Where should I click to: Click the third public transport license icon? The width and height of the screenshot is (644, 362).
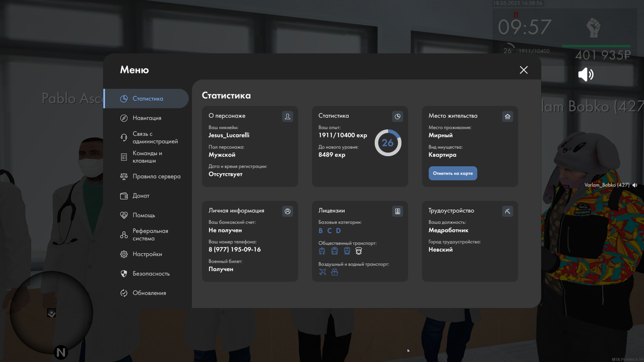(x=347, y=251)
